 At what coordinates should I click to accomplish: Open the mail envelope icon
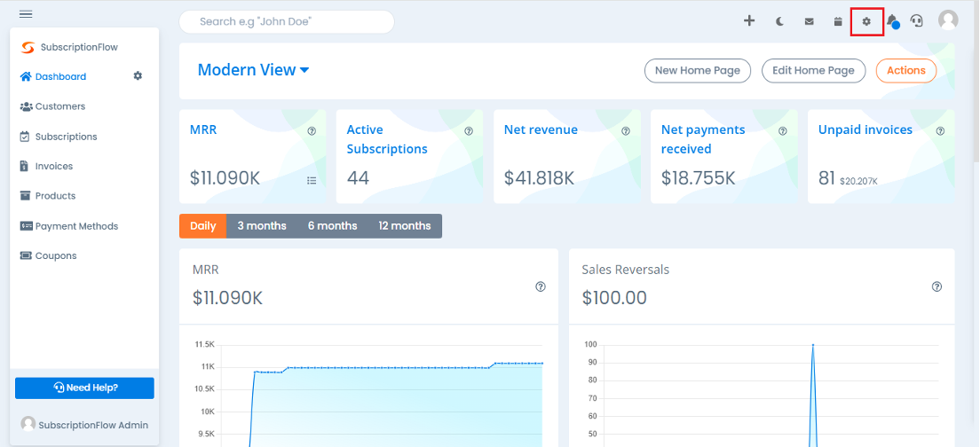click(810, 21)
